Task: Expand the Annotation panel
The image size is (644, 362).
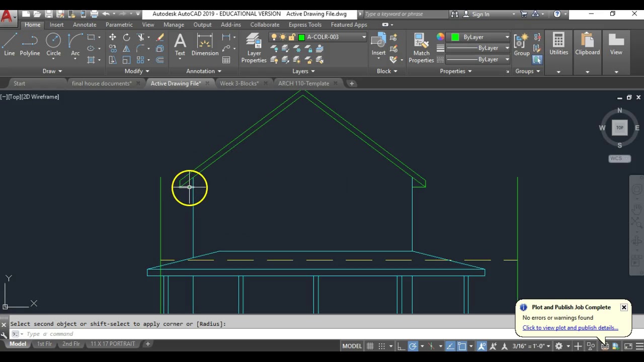Action: click(204, 71)
